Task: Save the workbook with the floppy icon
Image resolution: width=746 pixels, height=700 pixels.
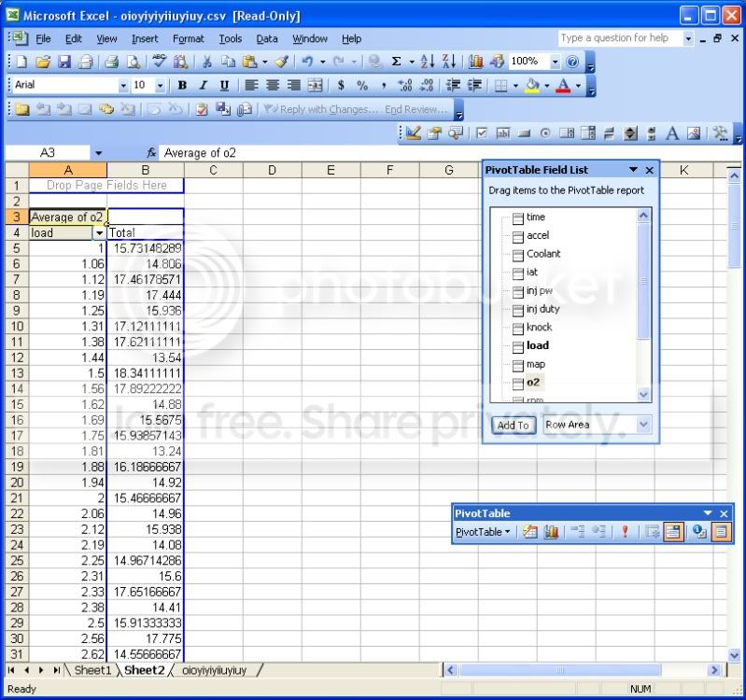Action: [64, 62]
